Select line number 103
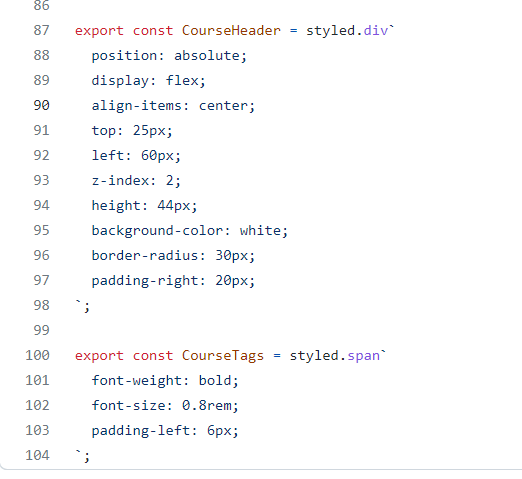The width and height of the screenshot is (522, 479). coord(38,430)
